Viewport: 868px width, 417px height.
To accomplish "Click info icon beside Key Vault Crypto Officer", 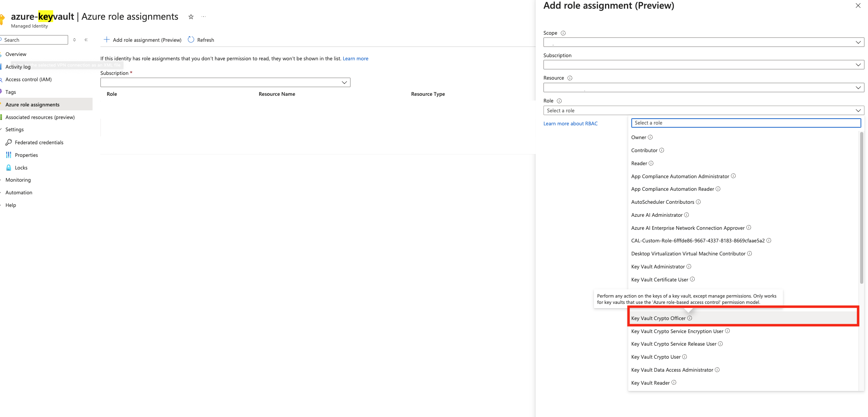I will click(690, 318).
